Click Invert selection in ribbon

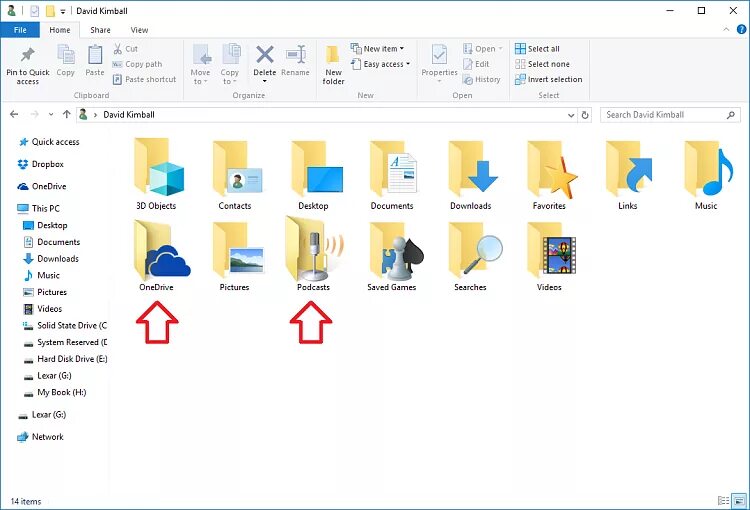[x=549, y=79]
